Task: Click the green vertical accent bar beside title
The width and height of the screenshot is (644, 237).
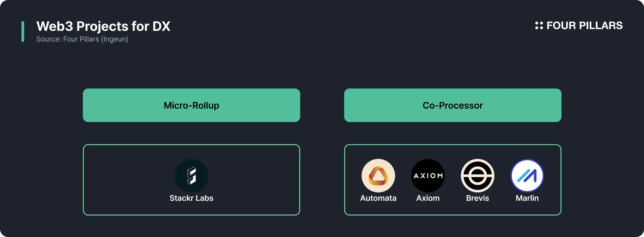Action: click(x=23, y=32)
